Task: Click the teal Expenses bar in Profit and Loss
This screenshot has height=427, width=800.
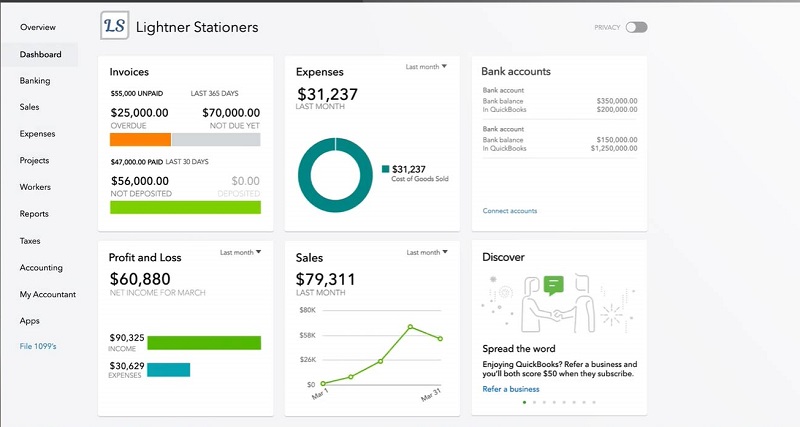Action: point(168,370)
